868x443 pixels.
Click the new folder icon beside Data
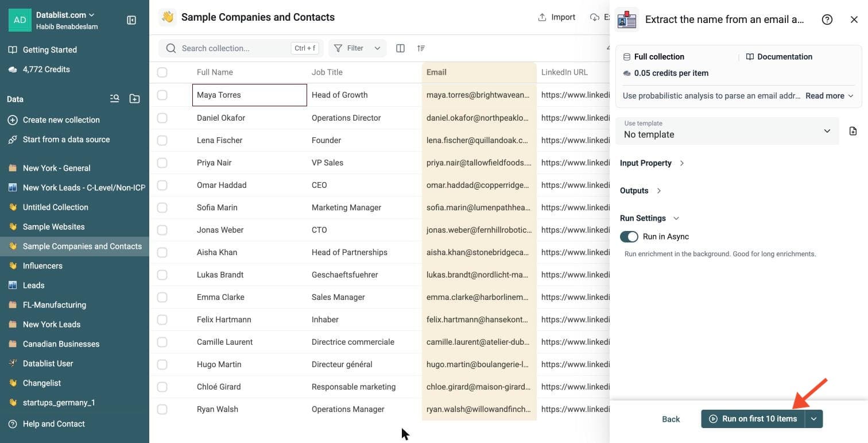click(x=134, y=99)
